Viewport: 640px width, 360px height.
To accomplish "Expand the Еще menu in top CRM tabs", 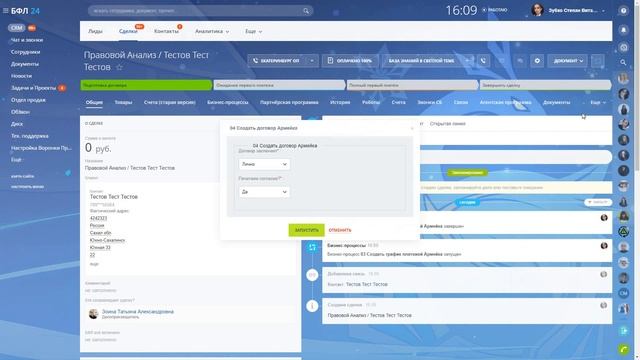I will [253, 31].
